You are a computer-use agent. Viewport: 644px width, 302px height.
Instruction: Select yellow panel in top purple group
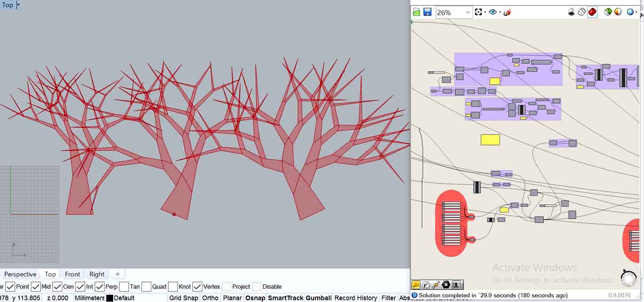click(494, 81)
